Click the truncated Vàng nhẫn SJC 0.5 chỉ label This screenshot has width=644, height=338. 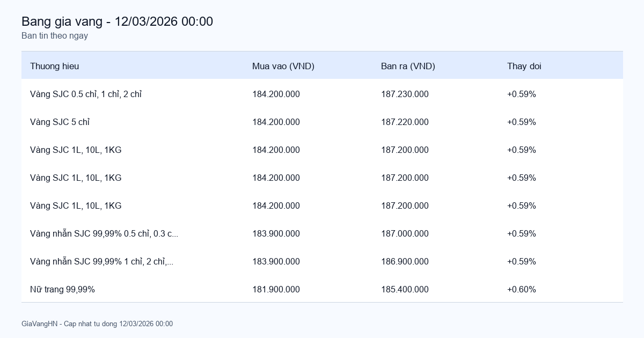[x=104, y=233]
